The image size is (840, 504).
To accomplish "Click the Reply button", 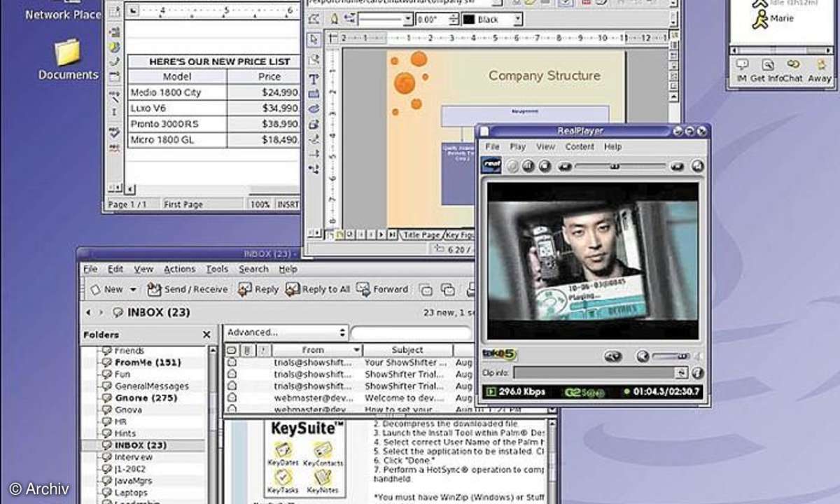I will (x=258, y=289).
